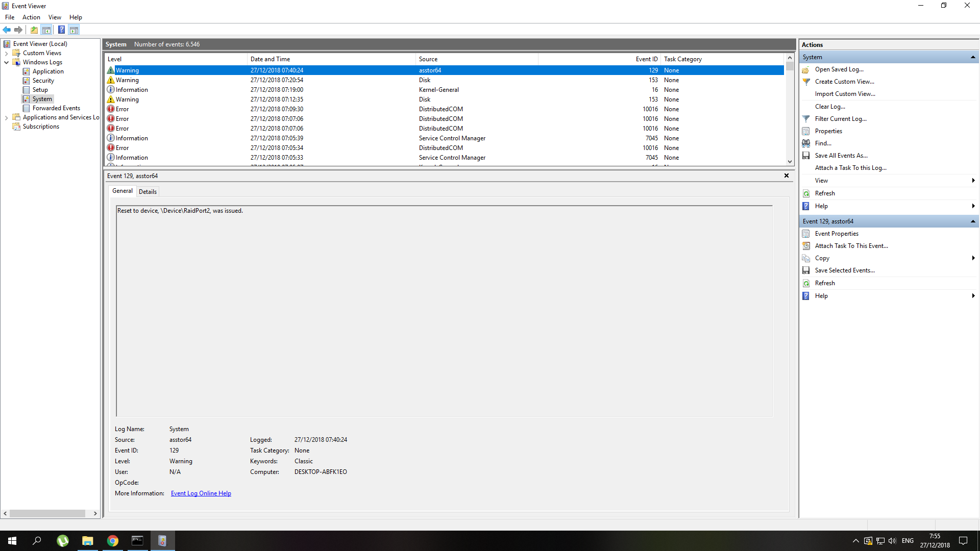Click Find with binoculars icon
Screen dimensions: 980x551
click(x=823, y=143)
